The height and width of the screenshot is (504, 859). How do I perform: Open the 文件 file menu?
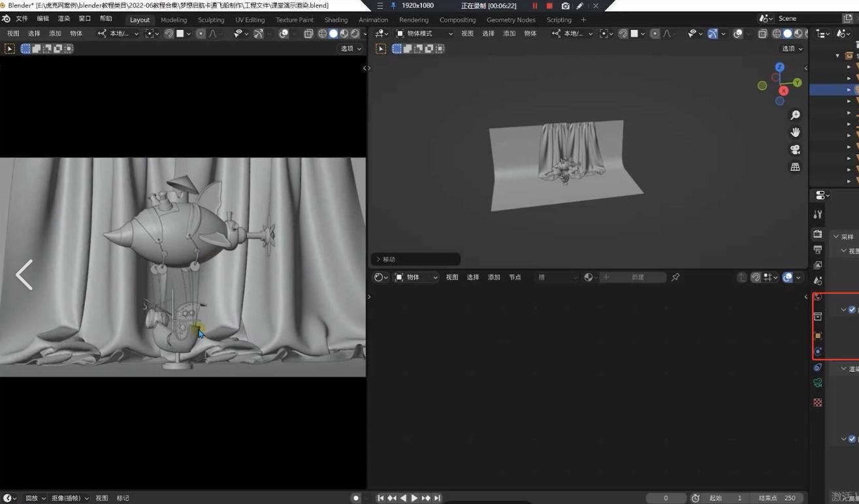(x=22, y=19)
